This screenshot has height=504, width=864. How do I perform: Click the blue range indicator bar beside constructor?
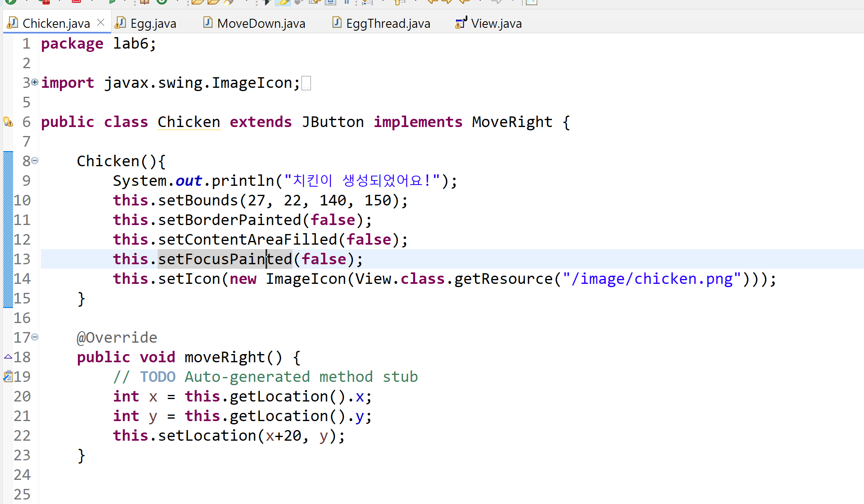[8, 229]
